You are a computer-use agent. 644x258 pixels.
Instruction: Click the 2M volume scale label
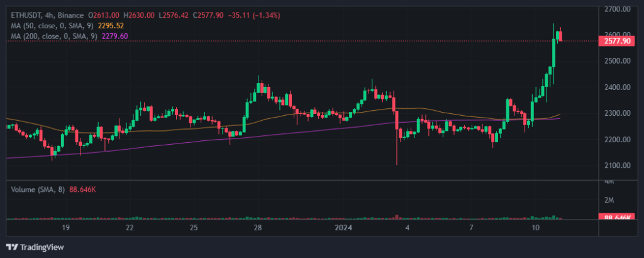click(x=609, y=199)
